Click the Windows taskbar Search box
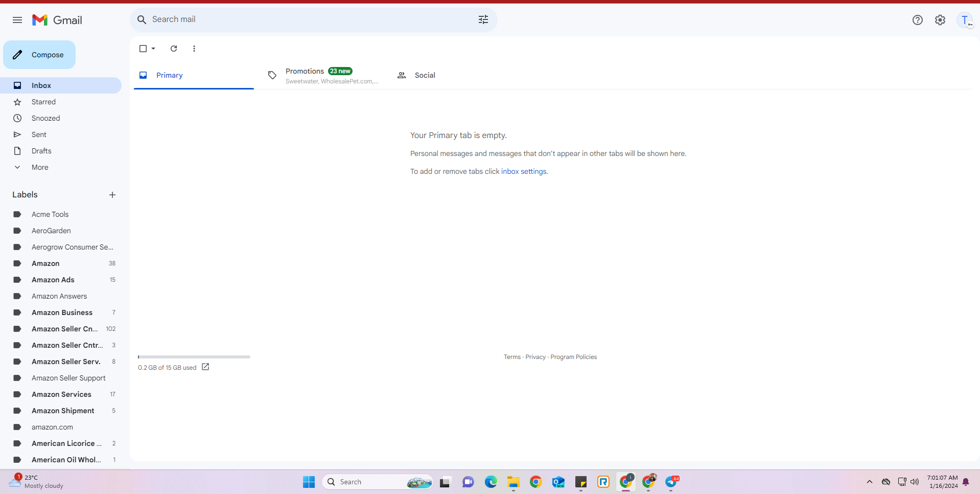Viewport: 980px width, 494px height. [x=378, y=482]
